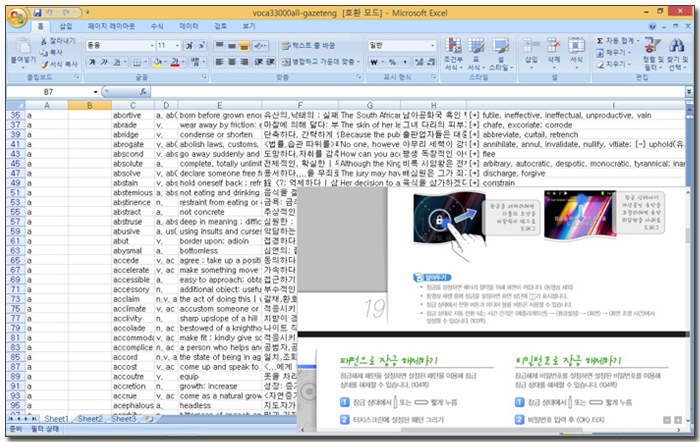Screen dimensions: 700x442
Task: Toggle bold formatting in font group
Action: [x=91, y=62]
